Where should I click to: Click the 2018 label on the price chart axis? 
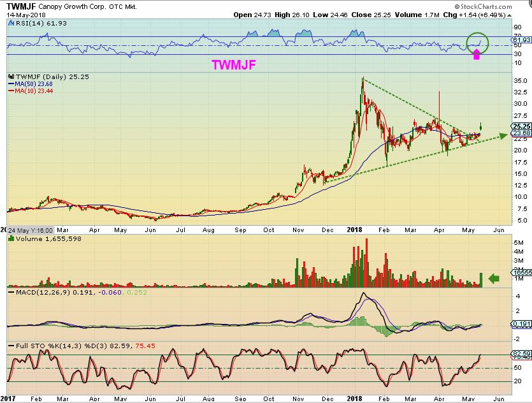pos(354,230)
